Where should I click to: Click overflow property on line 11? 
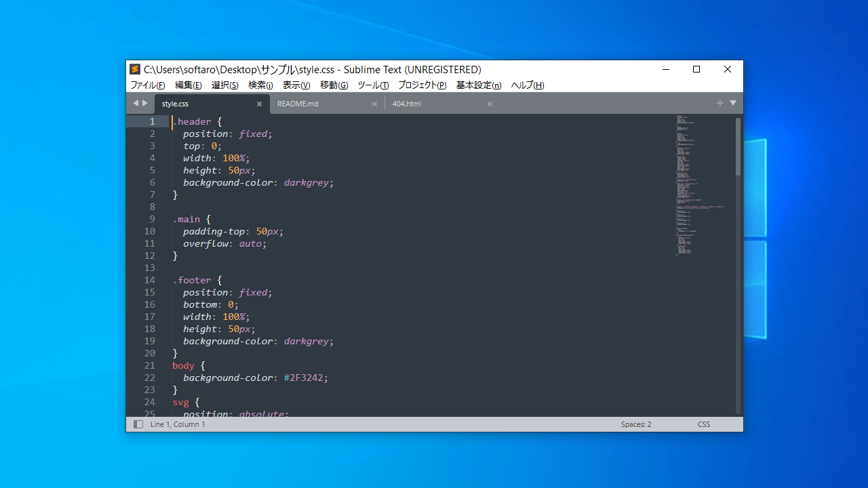[x=205, y=243]
